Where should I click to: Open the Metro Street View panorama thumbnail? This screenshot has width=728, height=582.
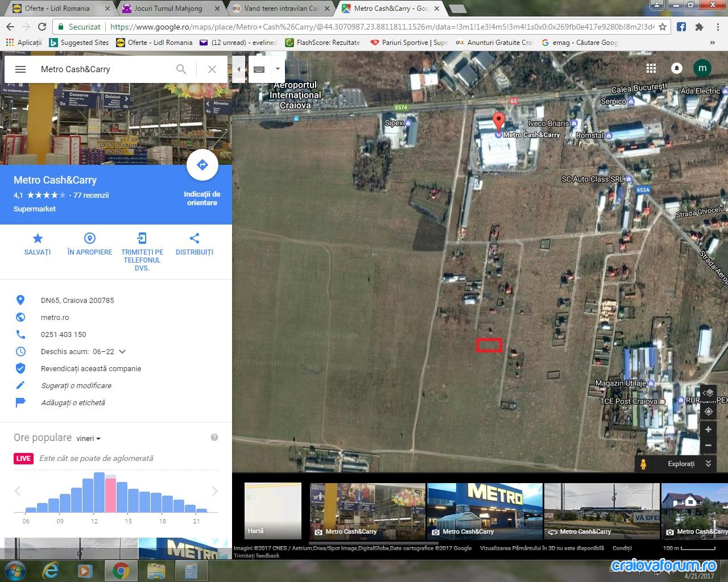coord(602,511)
